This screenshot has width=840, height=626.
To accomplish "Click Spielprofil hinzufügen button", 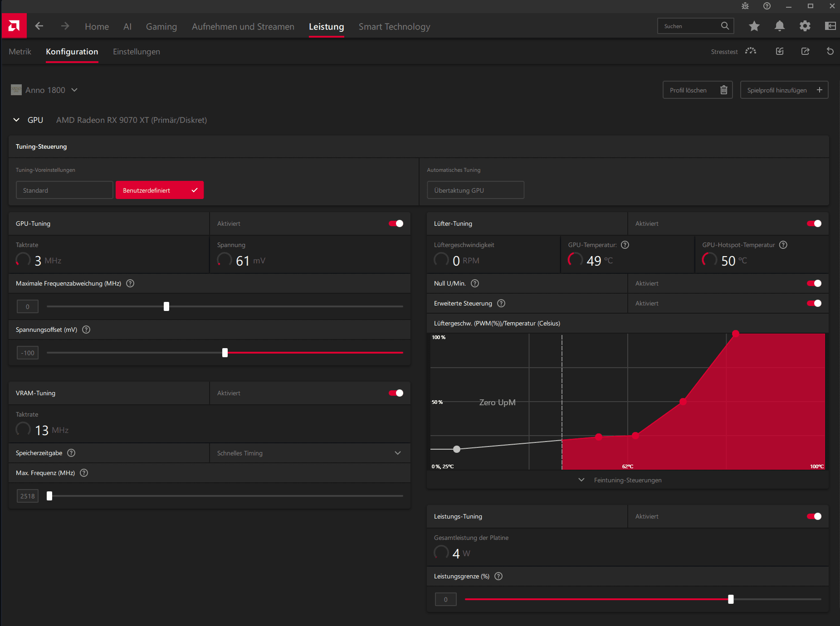I will point(784,90).
